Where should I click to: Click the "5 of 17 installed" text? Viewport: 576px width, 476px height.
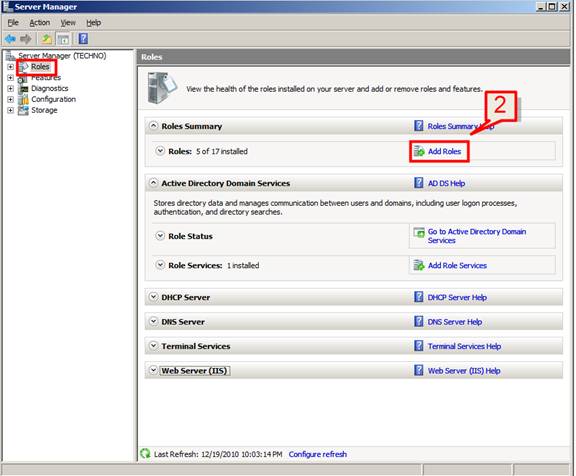click(x=222, y=151)
